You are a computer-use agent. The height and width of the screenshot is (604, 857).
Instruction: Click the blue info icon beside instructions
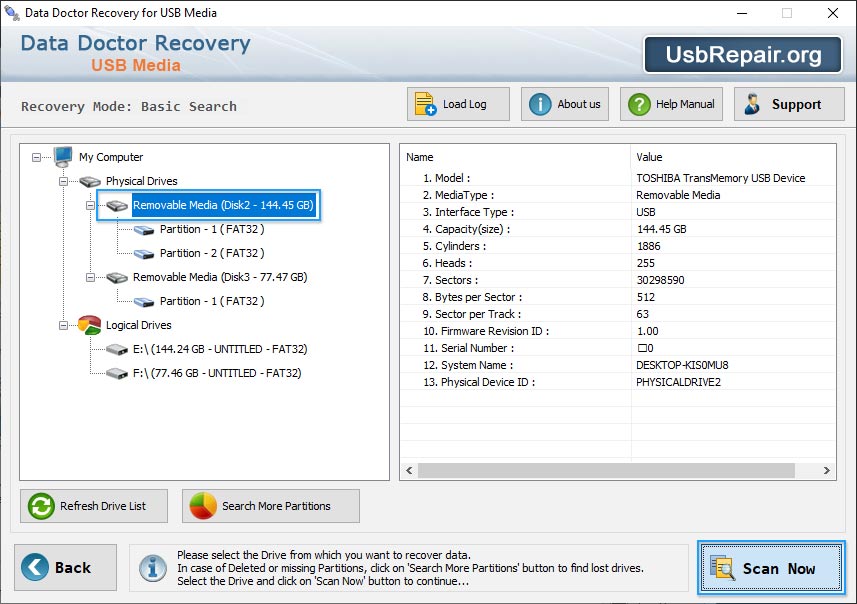tap(153, 568)
